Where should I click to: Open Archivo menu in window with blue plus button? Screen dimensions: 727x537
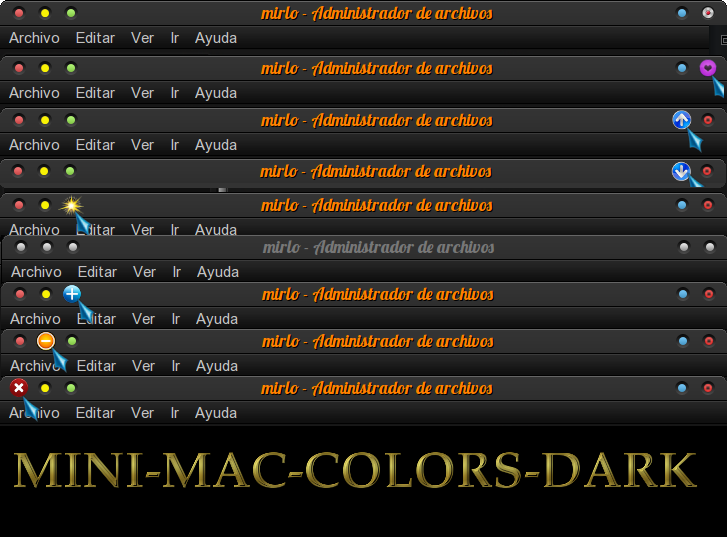tap(35, 319)
